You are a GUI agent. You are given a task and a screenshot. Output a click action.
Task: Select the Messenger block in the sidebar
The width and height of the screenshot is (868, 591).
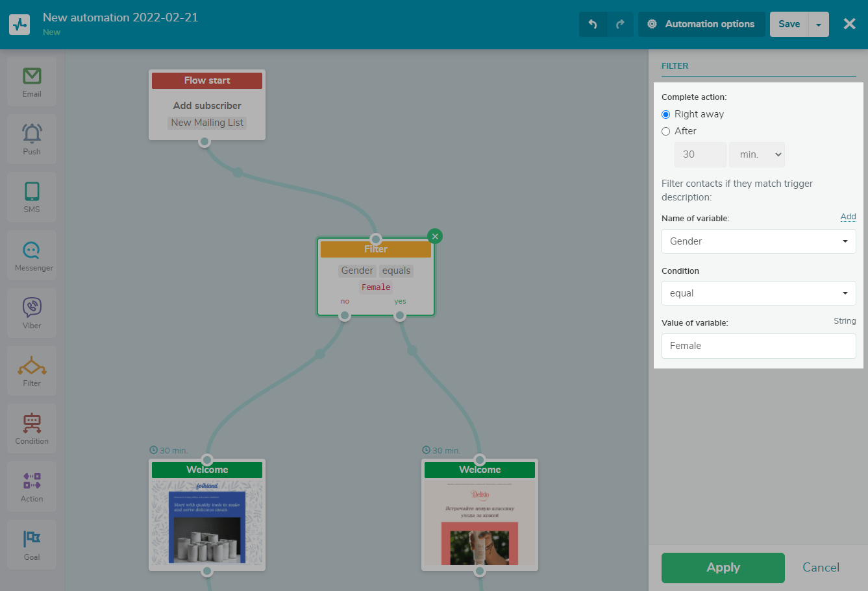(31, 254)
